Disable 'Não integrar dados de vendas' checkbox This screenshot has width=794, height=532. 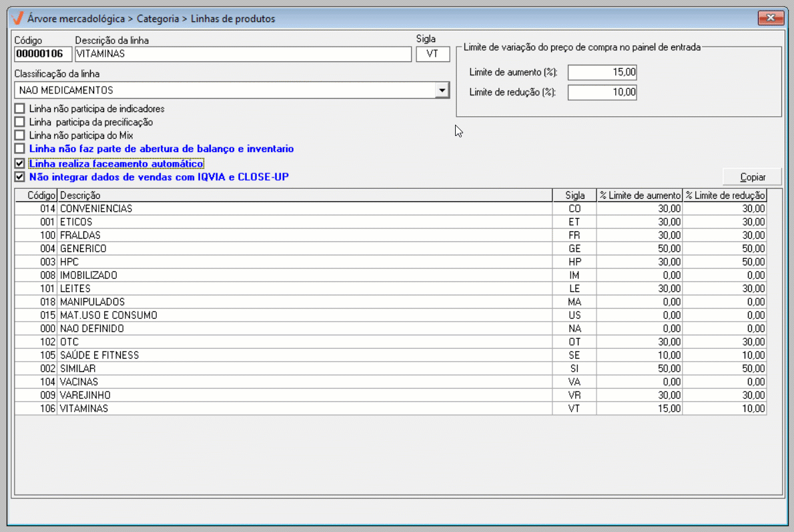(x=21, y=177)
